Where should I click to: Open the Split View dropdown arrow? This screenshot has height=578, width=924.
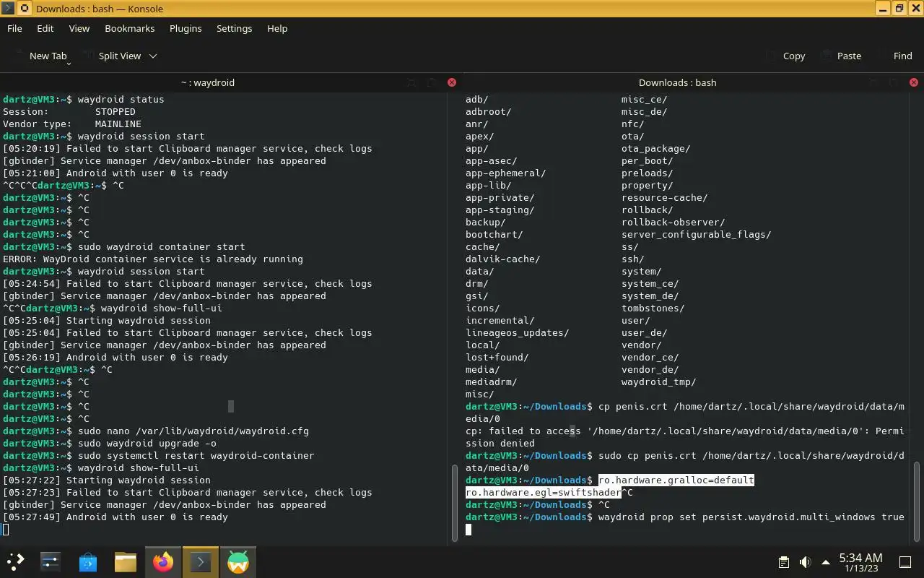coord(153,56)
